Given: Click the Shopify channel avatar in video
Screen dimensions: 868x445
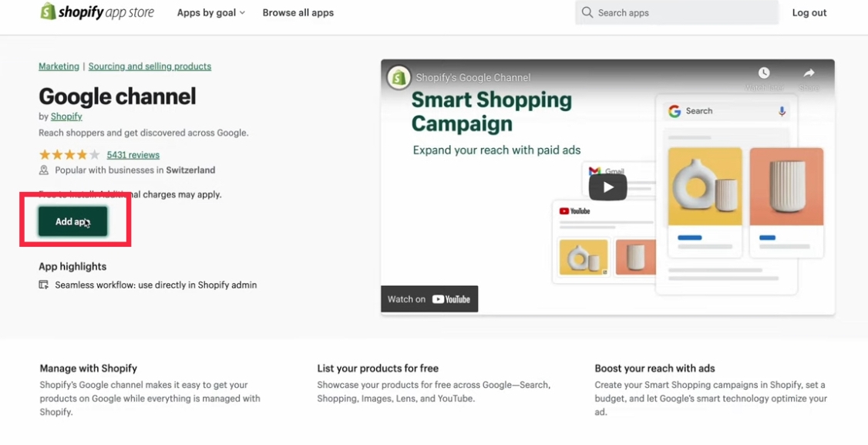Looking at the screenshot, I should [398, 78].
